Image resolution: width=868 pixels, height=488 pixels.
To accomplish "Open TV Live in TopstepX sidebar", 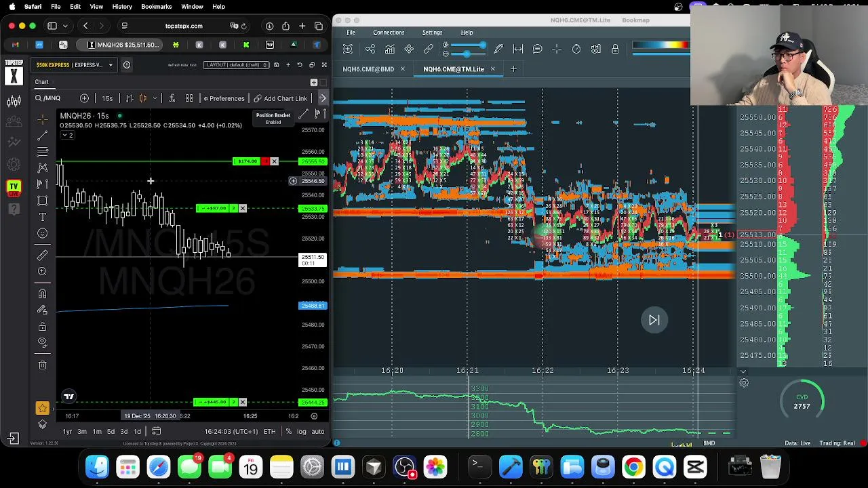I will 14,188.
